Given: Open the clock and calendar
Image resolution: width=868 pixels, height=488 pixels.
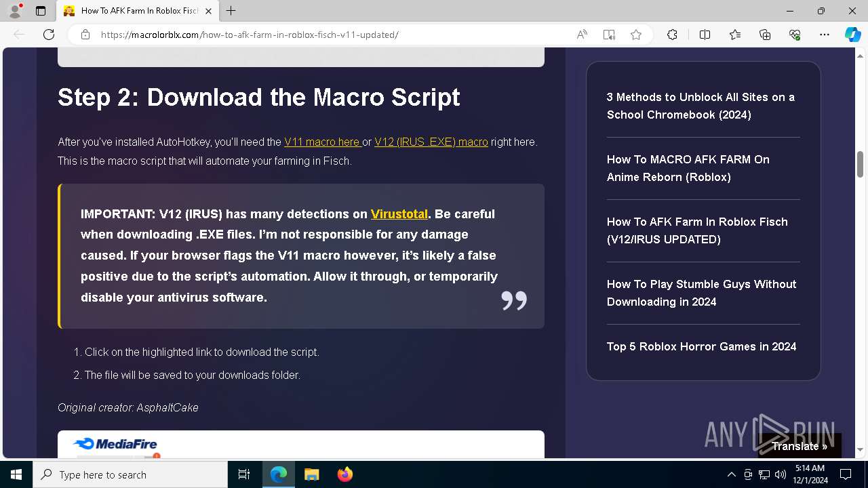Looking at the screenshot, I should click(810, 474).
